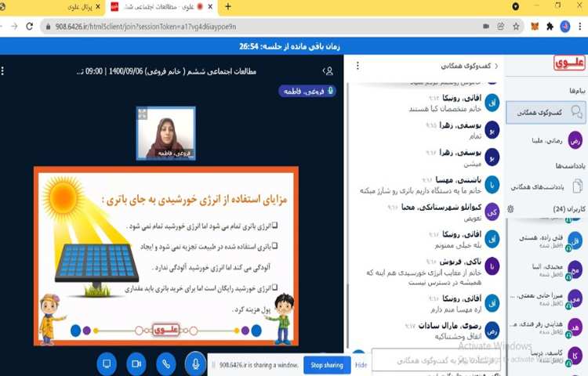
Task: Click the browser forward arrow
Action: 14,26
